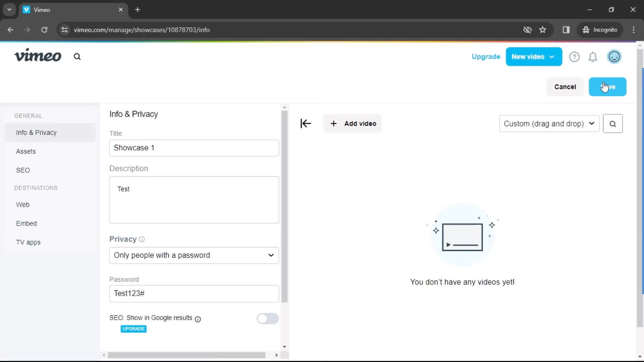The image size is (644, 362).
Task: Open the video search magnifier icon
Action: pos(613,123)
